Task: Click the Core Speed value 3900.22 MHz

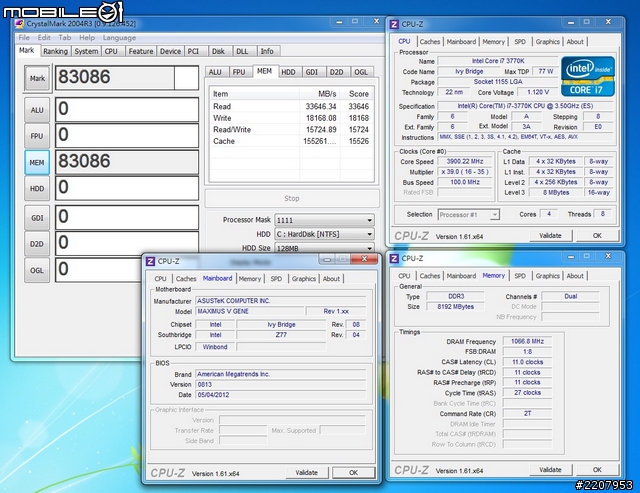Action: pyautogui.click(x=465, y=162)
